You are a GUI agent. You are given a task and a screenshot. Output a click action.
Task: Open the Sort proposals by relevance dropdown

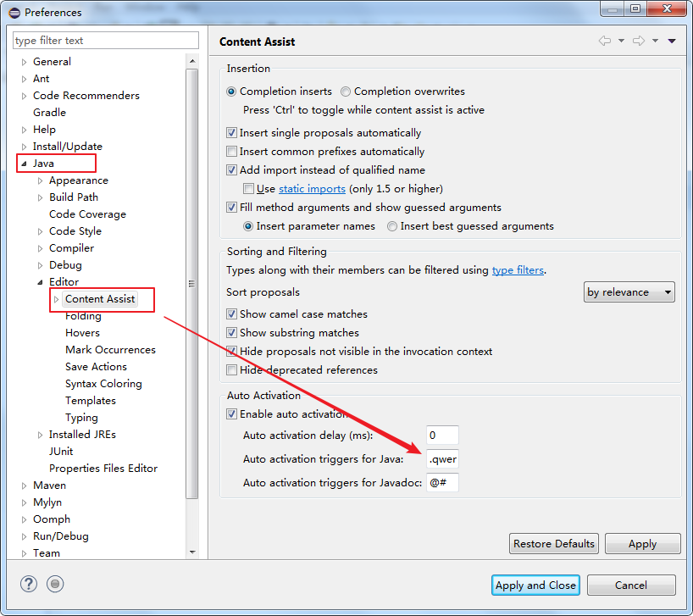coord(629,292)
